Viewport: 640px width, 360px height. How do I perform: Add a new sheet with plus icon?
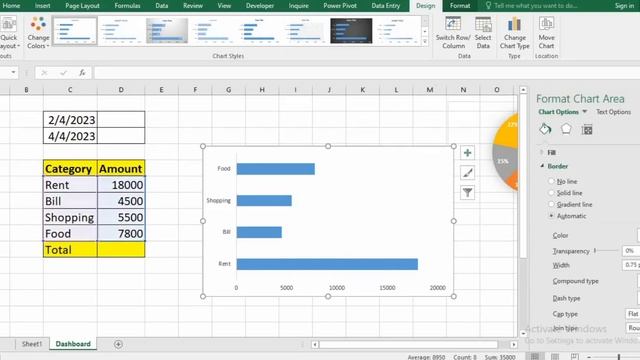(118, 344)
